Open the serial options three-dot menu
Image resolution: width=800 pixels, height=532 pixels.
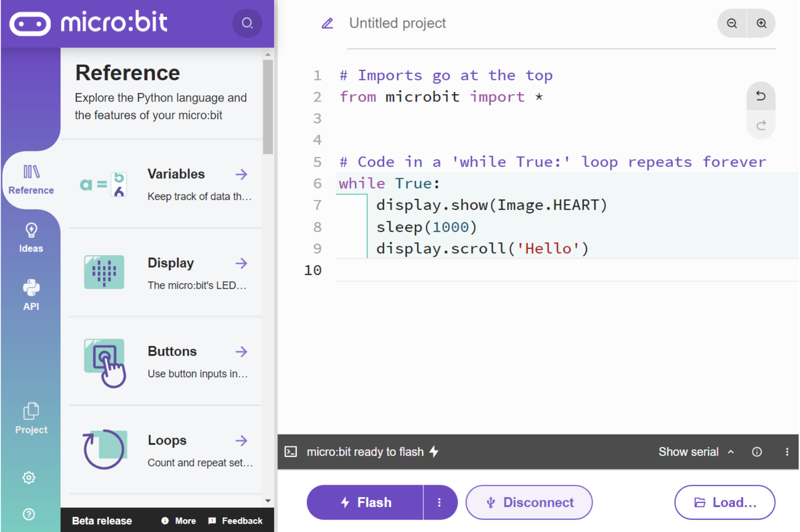pos(787,452)
